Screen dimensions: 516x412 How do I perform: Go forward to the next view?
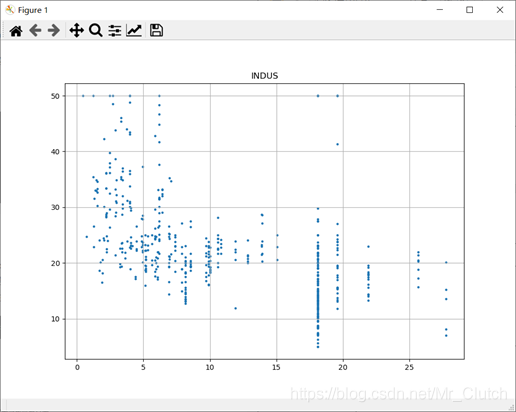[x=54, y=31]
